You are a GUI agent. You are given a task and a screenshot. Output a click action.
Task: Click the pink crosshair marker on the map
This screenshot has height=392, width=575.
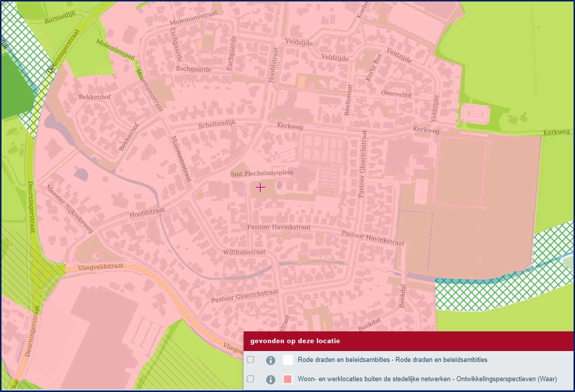(x=261, y=187)
